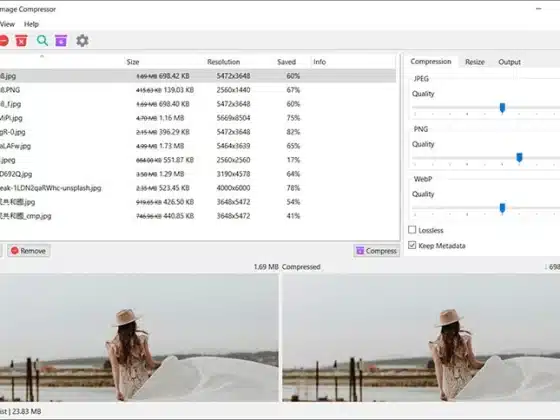
Task: Sort by the Resolution column header
Action: pyautogui.click(x=224, y=62)
